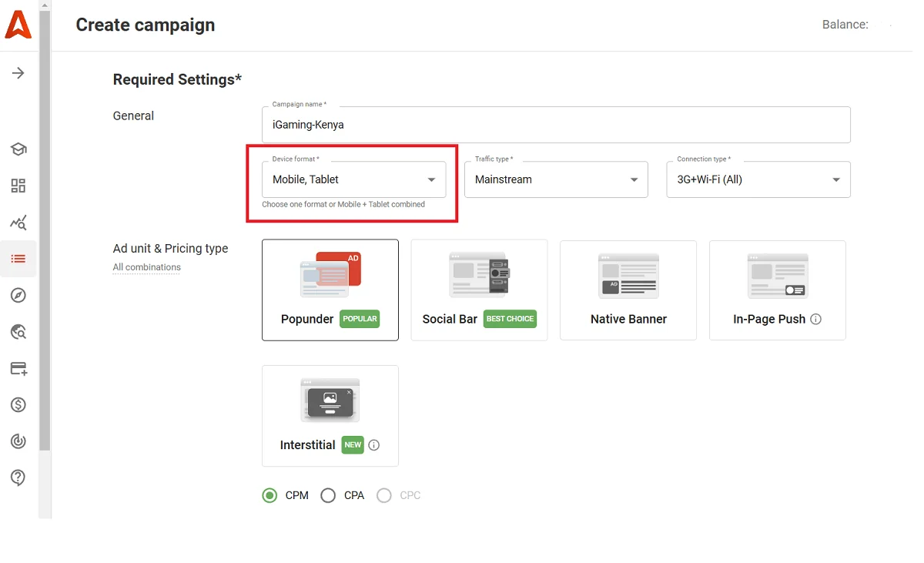Viewport: 924px width, 563px height.
Task: Open the dashboard grid icon in sidebar
Action: click(x=18, y=186)
